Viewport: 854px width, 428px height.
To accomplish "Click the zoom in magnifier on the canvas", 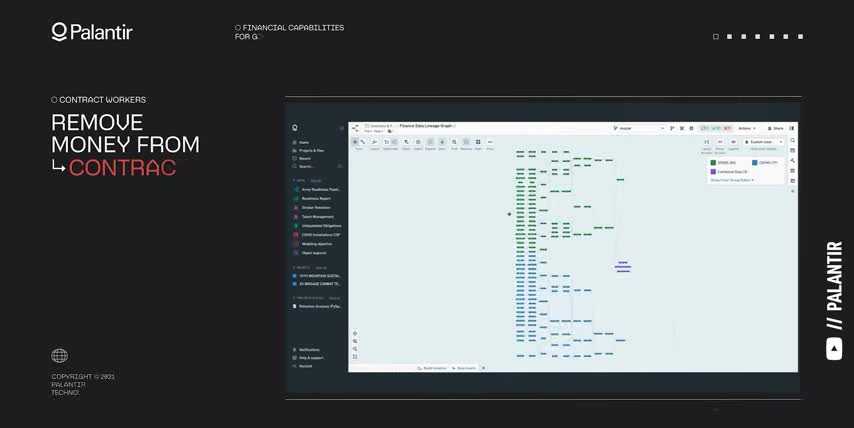I will point(355,341).
